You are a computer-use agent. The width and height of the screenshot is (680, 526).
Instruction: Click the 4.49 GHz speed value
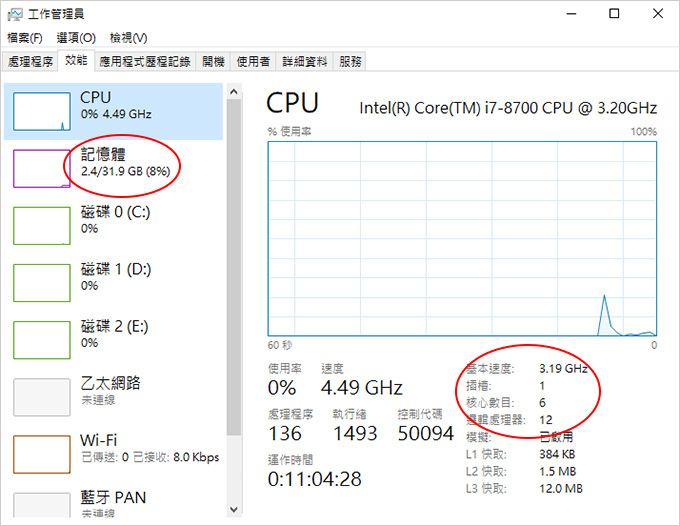click(x=362, y=388)
